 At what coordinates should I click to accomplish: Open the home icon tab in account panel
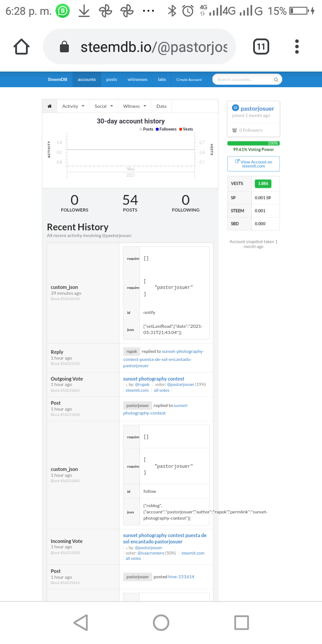coord(49,106)
